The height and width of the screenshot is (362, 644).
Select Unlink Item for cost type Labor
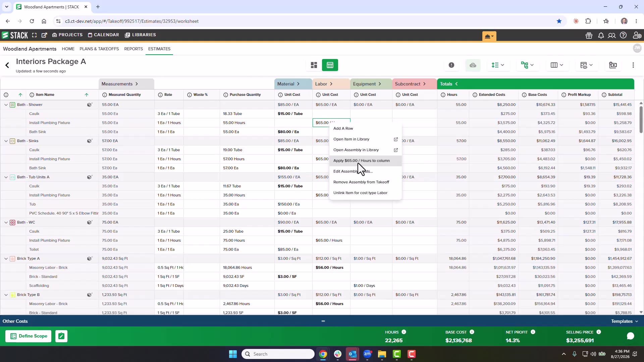click(x=366, y=193)
